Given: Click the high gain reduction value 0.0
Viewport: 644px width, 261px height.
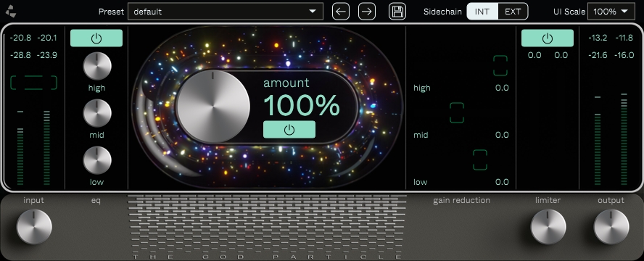Looking at the screenshot, I should click(x=502, y=88).
